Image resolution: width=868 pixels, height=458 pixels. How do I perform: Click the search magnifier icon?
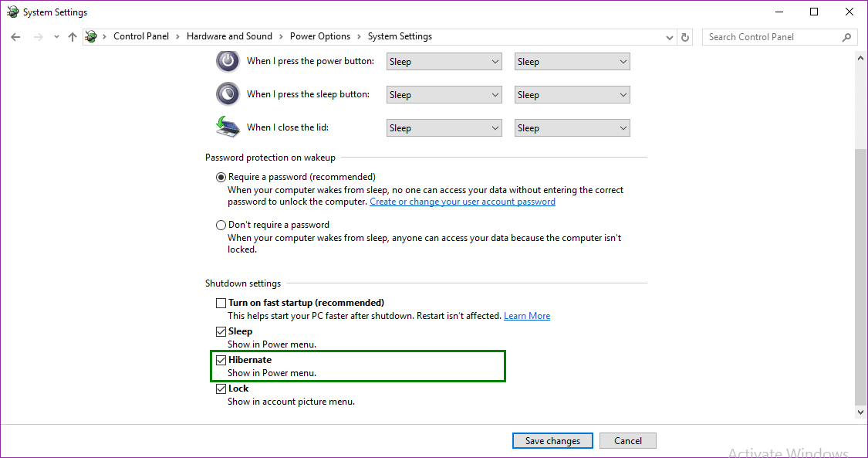click(x=846, y=37)
